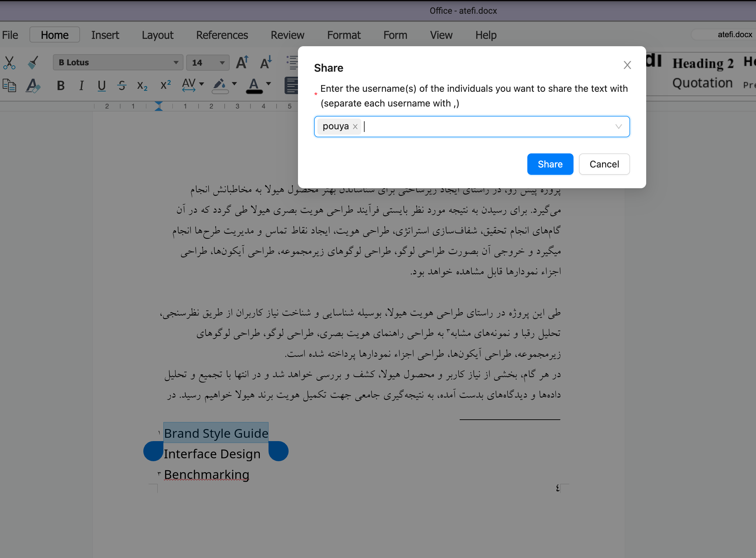Toggle bold formatting
756x558 pixels.
pyautogui.click(x=61, y=85)
